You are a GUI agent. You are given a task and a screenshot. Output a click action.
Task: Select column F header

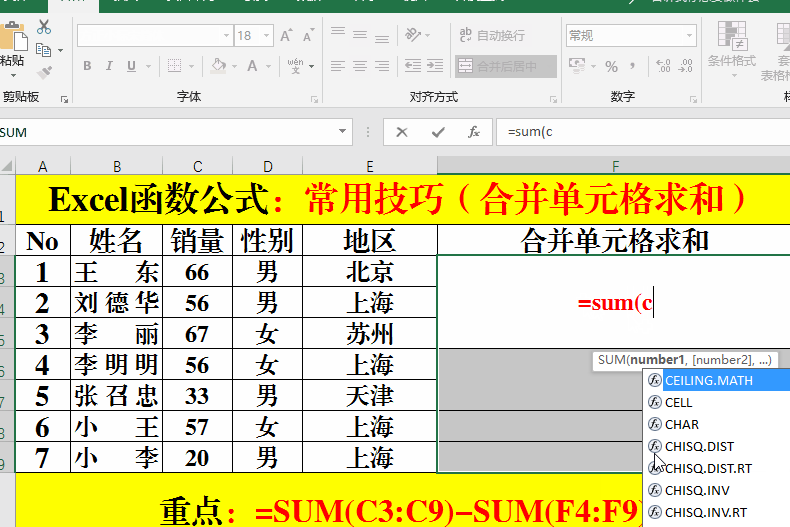[614, 166]
